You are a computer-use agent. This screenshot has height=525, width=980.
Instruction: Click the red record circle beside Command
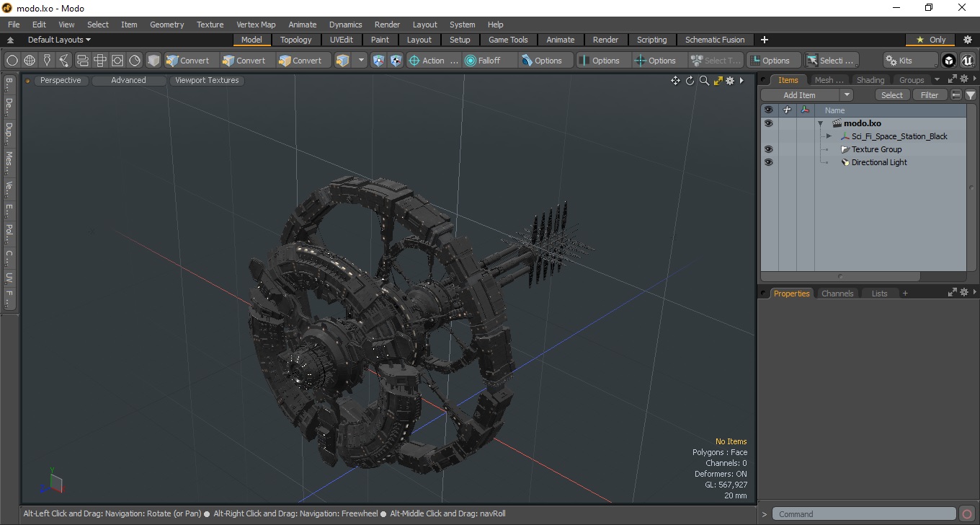967,514
